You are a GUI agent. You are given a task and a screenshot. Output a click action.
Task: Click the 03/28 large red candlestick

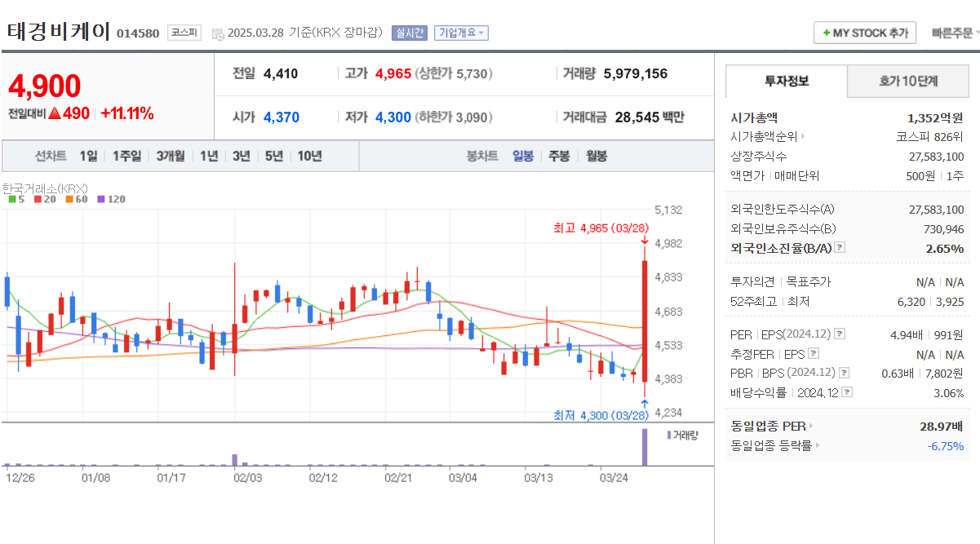[x=645, y=321]
